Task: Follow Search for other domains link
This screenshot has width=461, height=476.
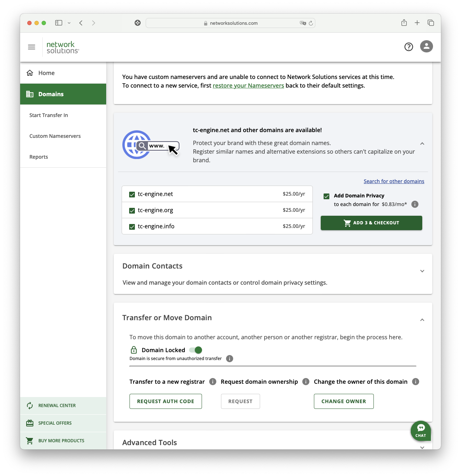Action: coord(394,181)
